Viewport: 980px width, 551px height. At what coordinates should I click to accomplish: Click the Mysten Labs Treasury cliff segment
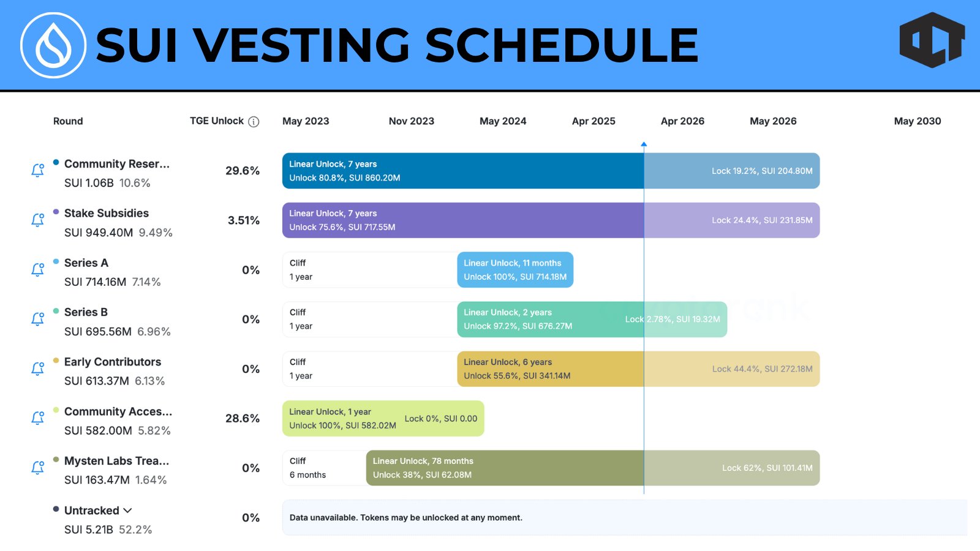[324, 468]
